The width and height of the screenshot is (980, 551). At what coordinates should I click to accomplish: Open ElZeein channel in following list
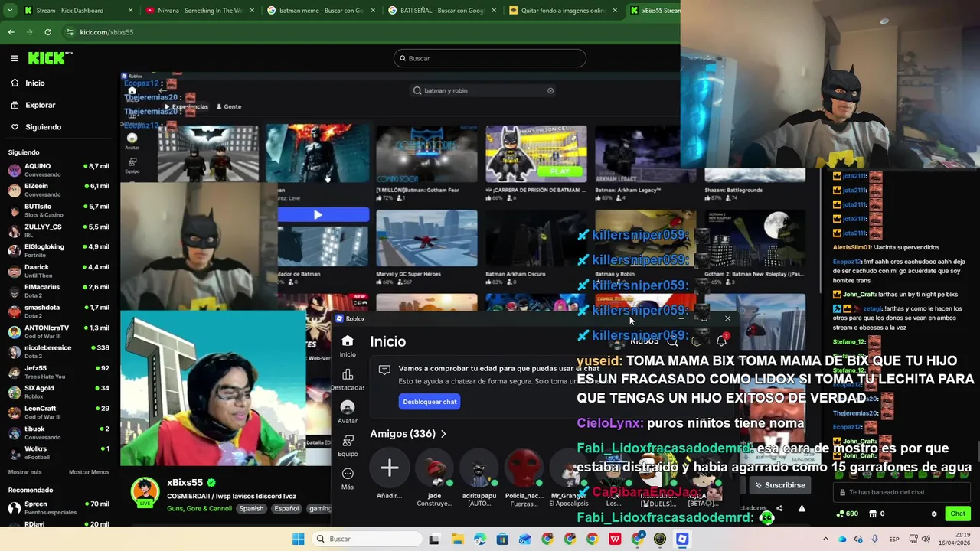tap(58, 190)
